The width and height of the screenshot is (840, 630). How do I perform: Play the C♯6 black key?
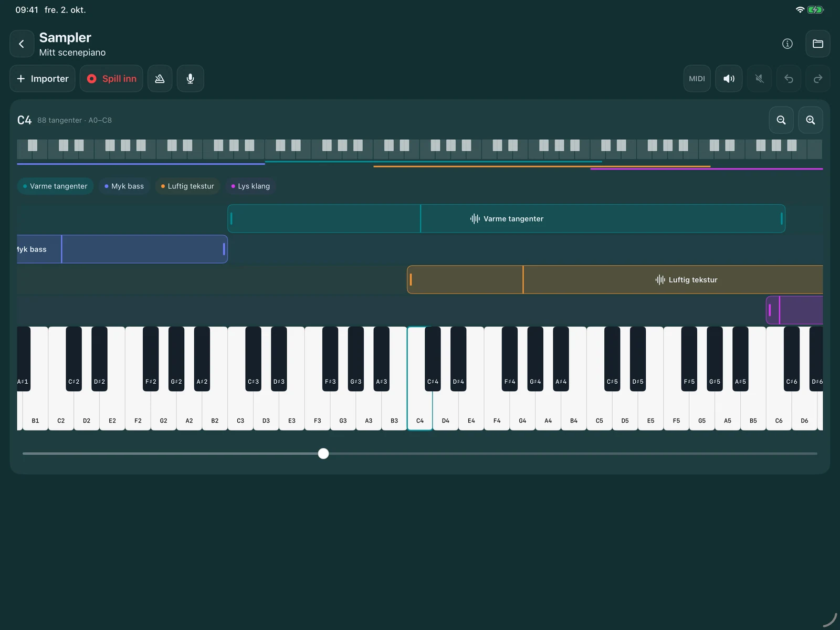(x=792, y=360)
